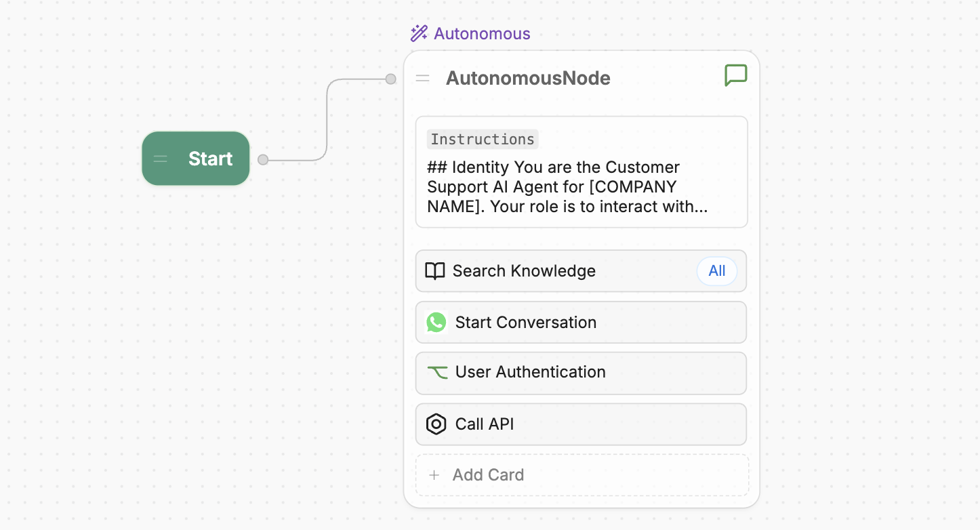Click the WhatsApp icon on Start Conversation
980x530 pixels.
pos(436,322)
